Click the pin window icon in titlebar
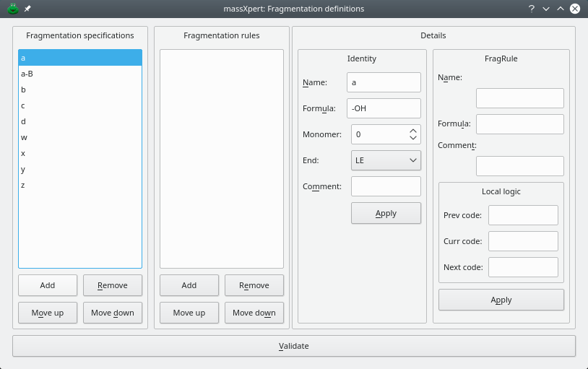 point(27,9)
